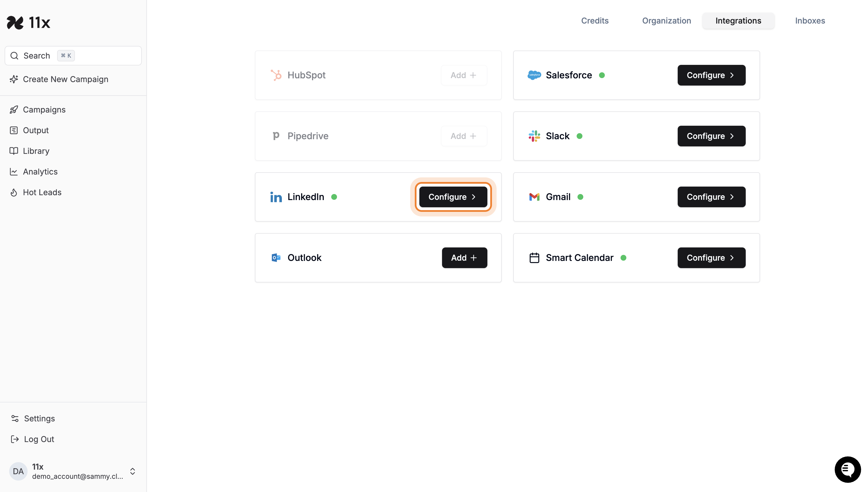Click the Log Out arrow icon
Viewport: 868px width, 492px height.
point(15,439)
